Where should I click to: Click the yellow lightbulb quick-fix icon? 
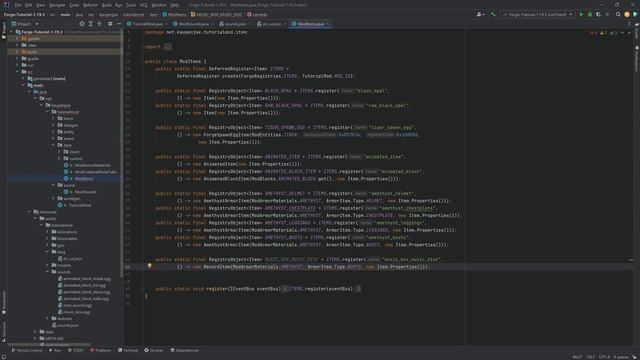(x=149, y=266)
